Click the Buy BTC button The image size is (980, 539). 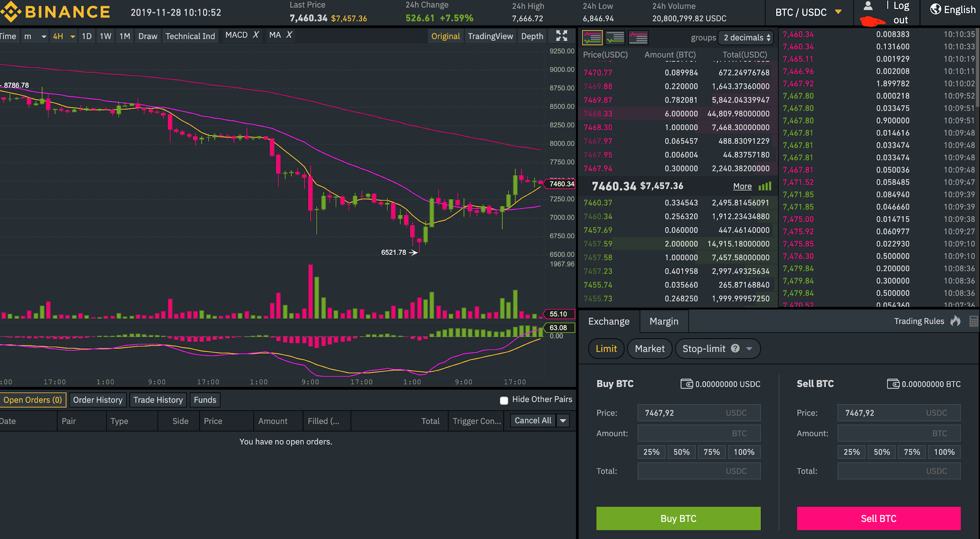pos(678,518)
